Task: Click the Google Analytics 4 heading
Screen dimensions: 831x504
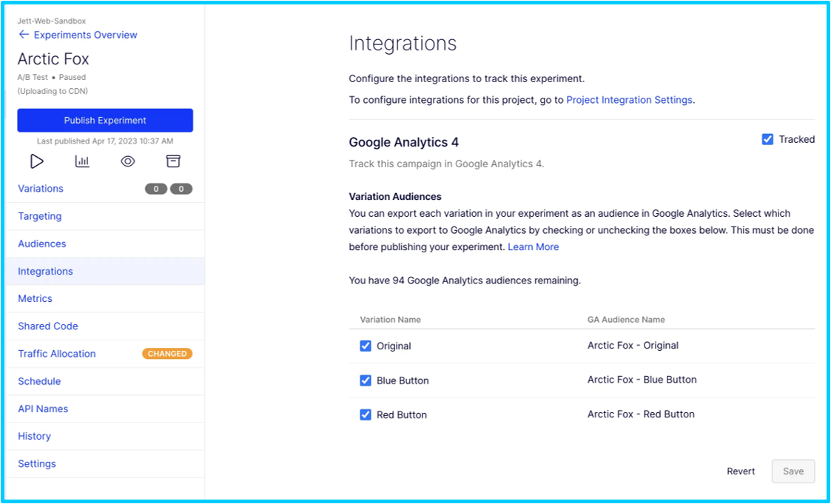Action: pos(404,142)
